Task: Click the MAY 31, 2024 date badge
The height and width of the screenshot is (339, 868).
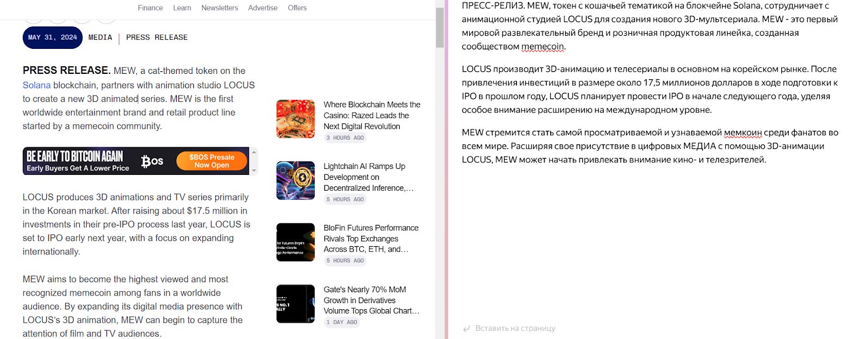Action: coord(53,37)
